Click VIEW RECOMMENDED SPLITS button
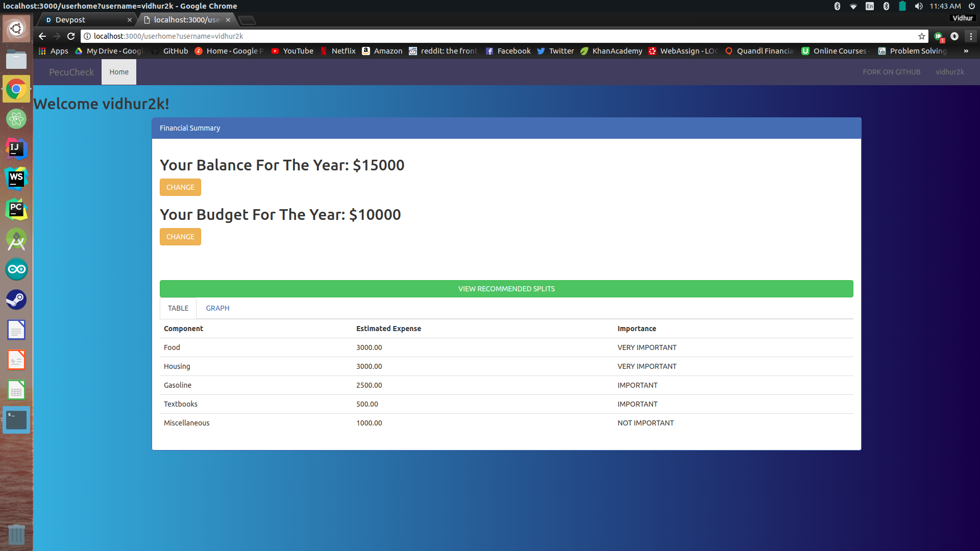 click(506, 289)
